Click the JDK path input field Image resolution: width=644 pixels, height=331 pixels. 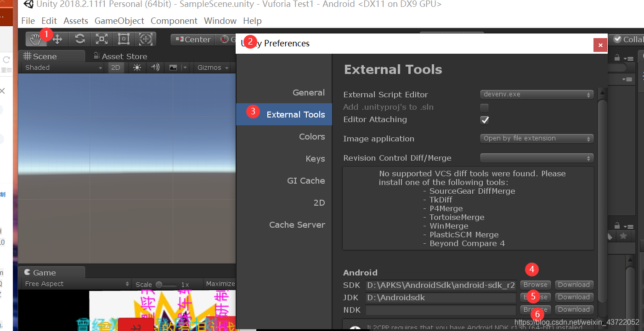point(441,297)
